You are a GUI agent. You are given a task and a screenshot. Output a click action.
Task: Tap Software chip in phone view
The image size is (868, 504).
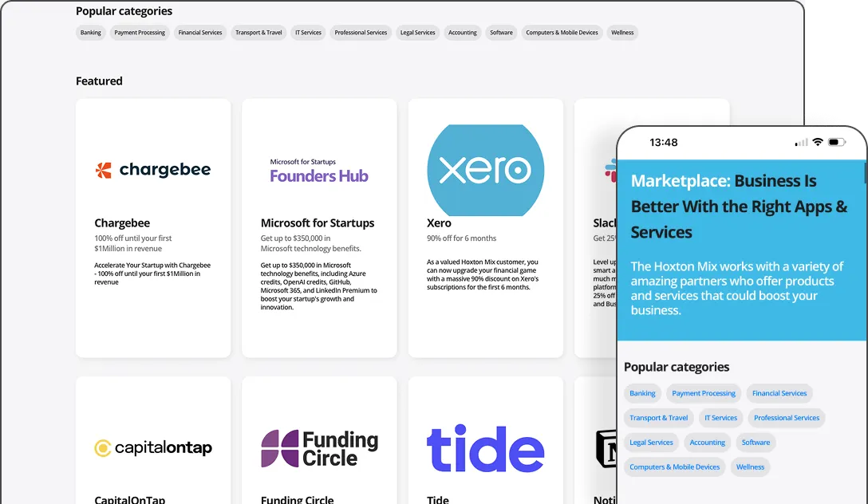click(756, 443)
